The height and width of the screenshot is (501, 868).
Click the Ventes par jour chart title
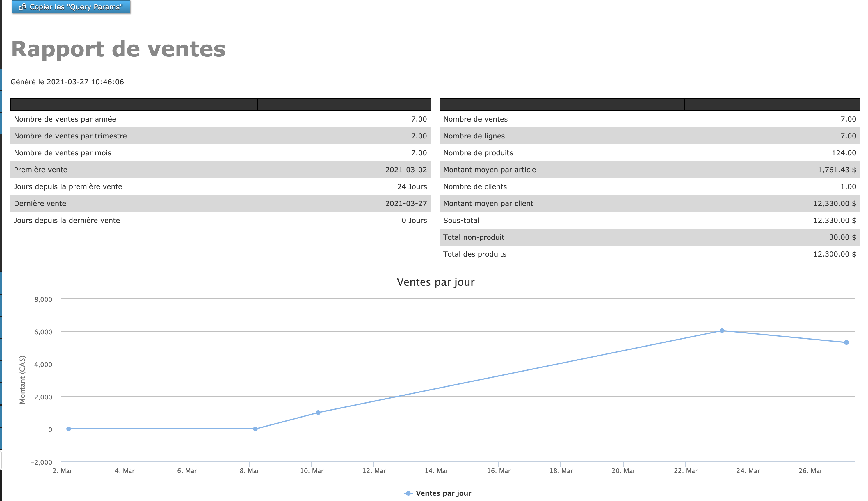(x=435, y=282)
